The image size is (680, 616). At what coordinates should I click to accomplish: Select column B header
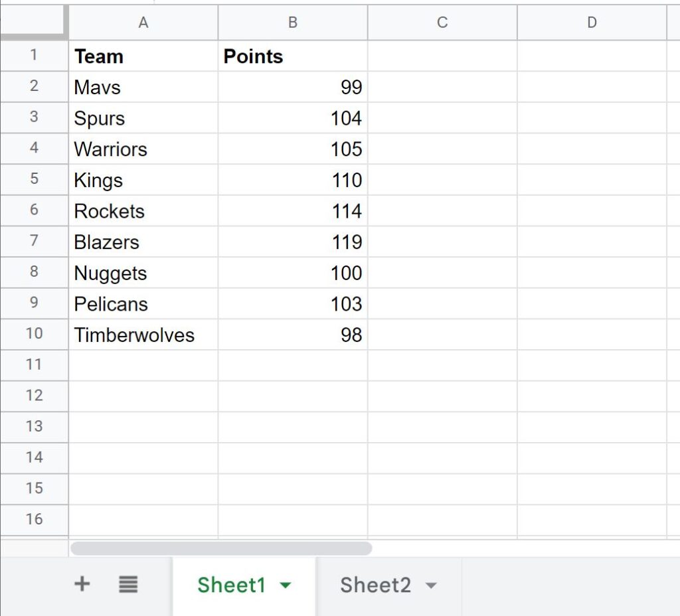coord(292,22)
